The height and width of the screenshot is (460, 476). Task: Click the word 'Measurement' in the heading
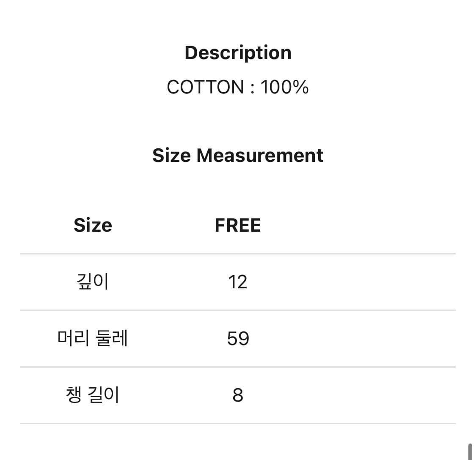(x=260, y=156)
